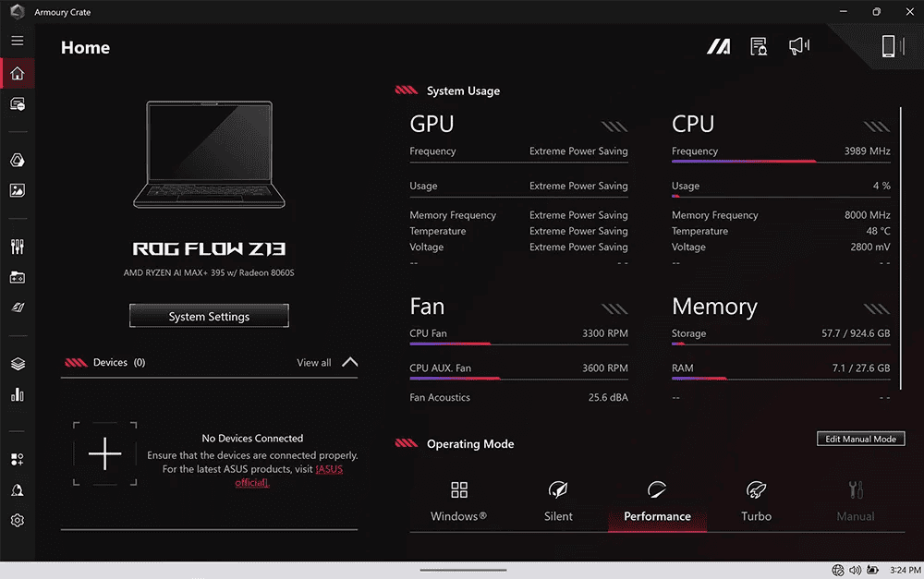Viewport: 924px width, 579px height.
Task: Open the bar chart icon in sidebar
Action: 17,394
